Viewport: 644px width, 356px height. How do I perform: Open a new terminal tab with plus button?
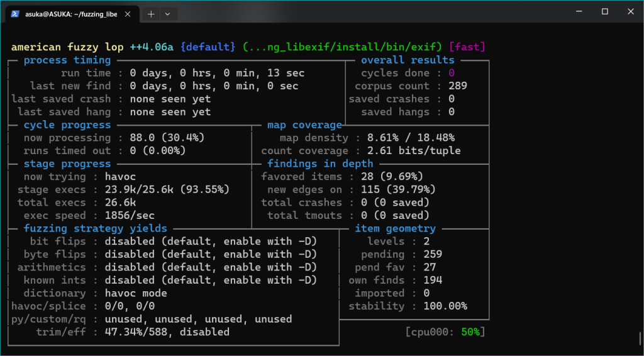(x=152, y=13)
